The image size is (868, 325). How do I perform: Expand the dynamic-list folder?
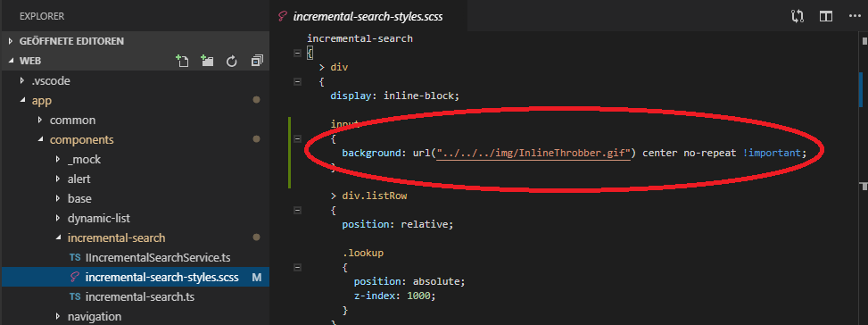coord(58,219)
